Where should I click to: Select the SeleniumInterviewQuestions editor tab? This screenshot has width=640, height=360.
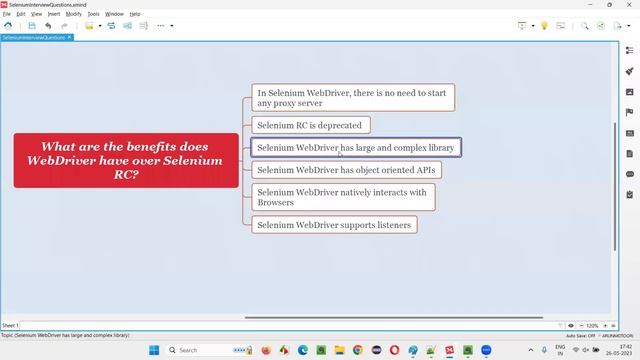(33, 38)
